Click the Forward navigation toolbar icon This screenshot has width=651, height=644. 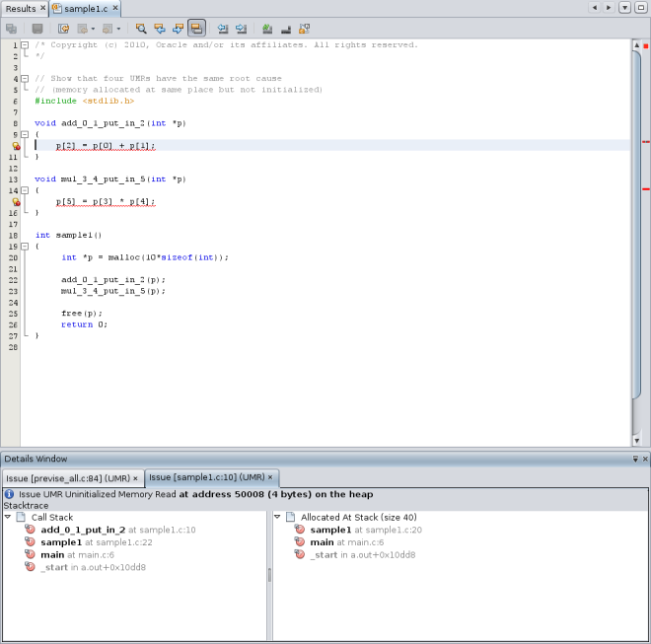[108, 29]
